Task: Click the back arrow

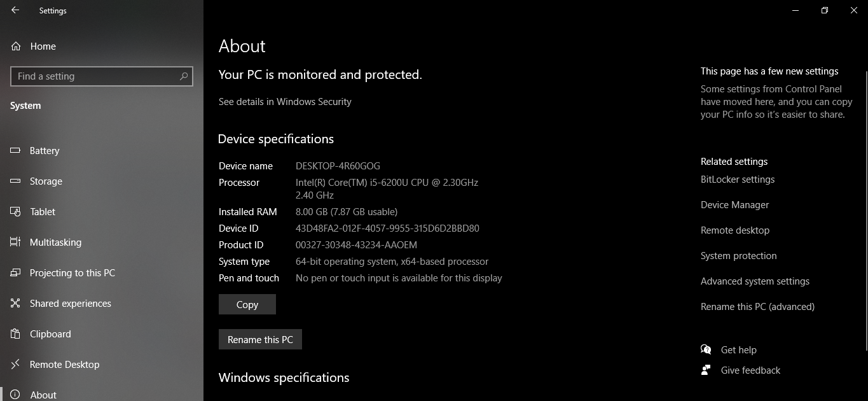Action: tap(13, 10)
